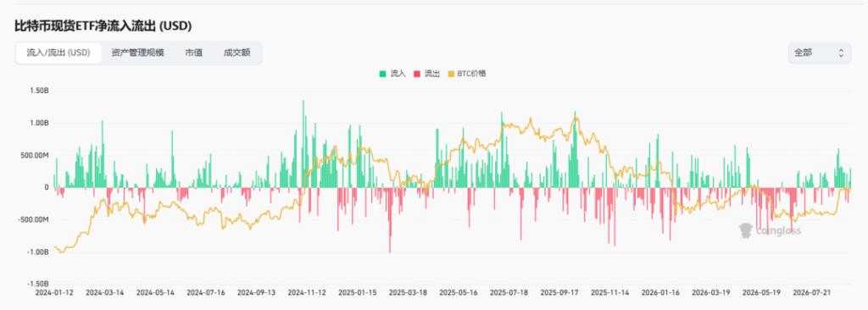Click the green 流入 legend swatch

382,73
